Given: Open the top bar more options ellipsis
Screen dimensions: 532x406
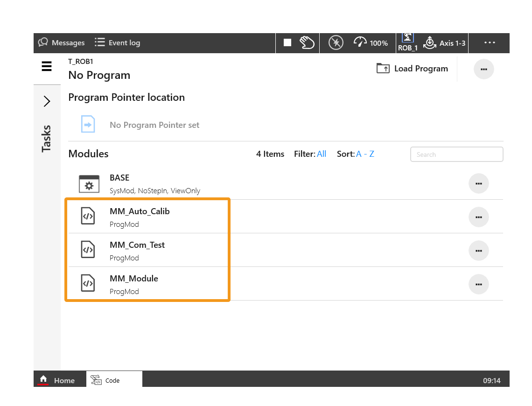Looking at the screenshot, I should pos(490,42).
